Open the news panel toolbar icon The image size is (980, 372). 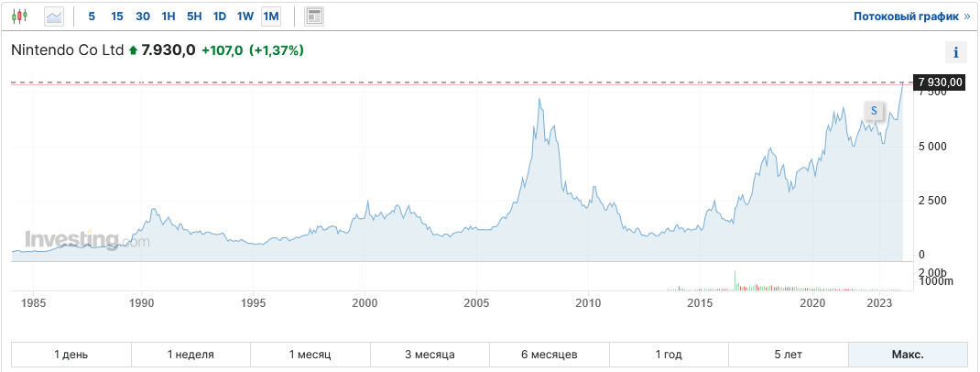(314, 16)
